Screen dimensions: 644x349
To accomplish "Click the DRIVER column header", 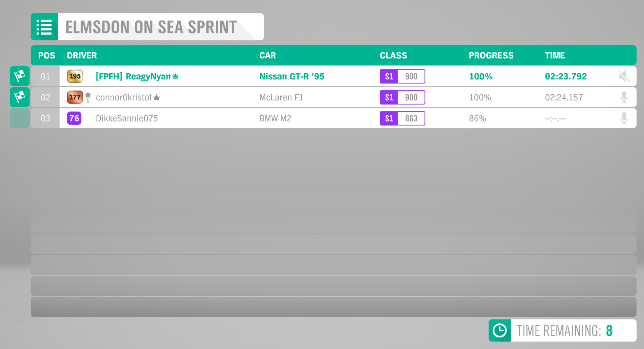I will (82, 56).
